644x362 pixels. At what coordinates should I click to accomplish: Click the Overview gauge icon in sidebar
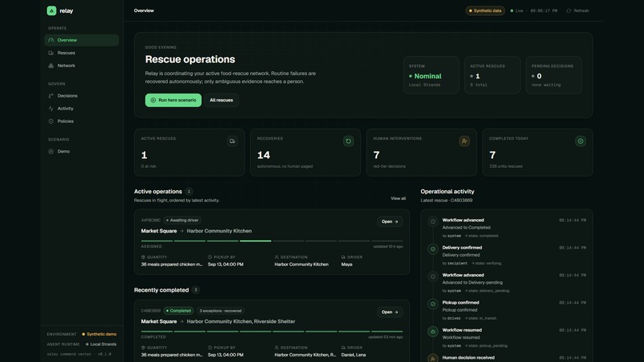[51, 40]
